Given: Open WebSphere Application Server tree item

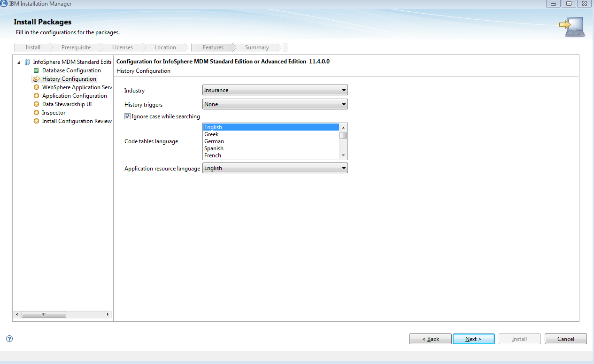Looking at the screenshot, I should [x=77, y=87].
